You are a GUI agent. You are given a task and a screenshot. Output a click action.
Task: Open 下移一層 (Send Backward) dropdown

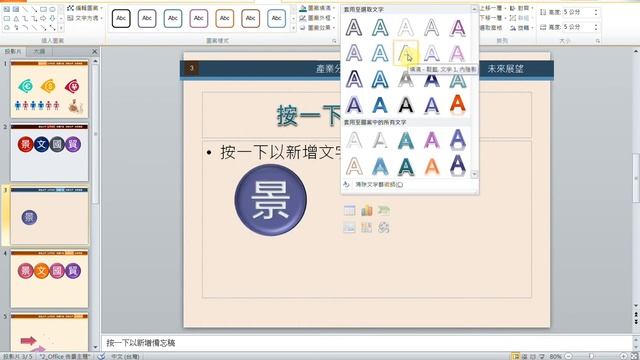(493, 18)
